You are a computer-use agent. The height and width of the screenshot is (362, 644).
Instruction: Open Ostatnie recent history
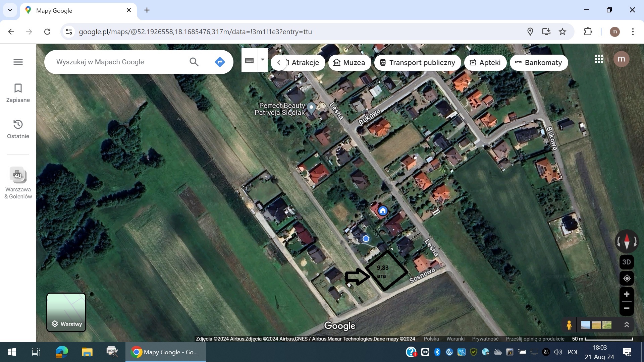(18, 129)
